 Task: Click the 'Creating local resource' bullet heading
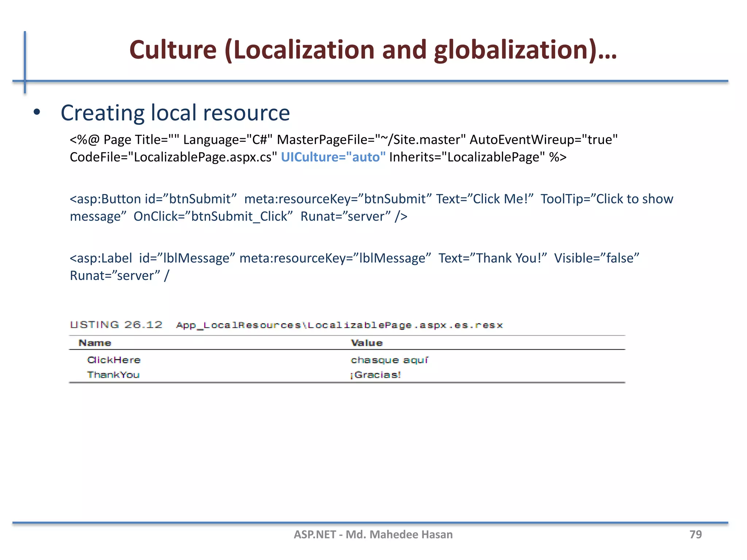coord(175,113)
